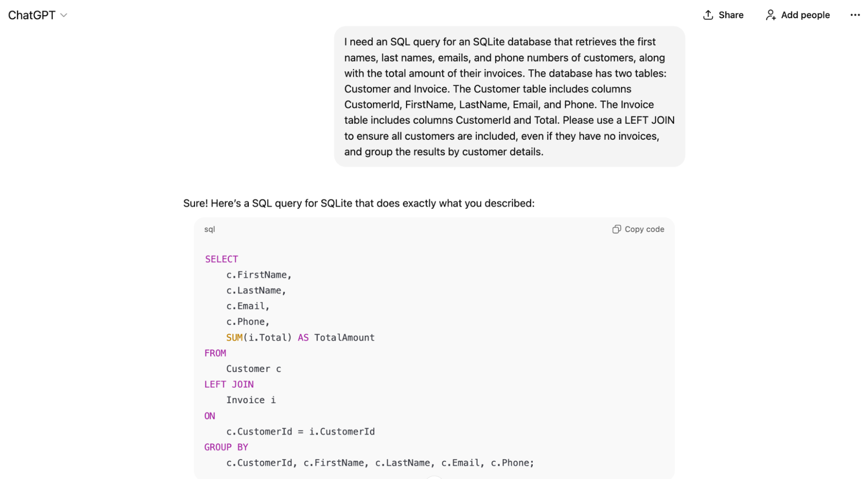Screen dimensions: 868x479
Task: Click the chevron arrow beside ChatGPT
Action: click(64, 15)
